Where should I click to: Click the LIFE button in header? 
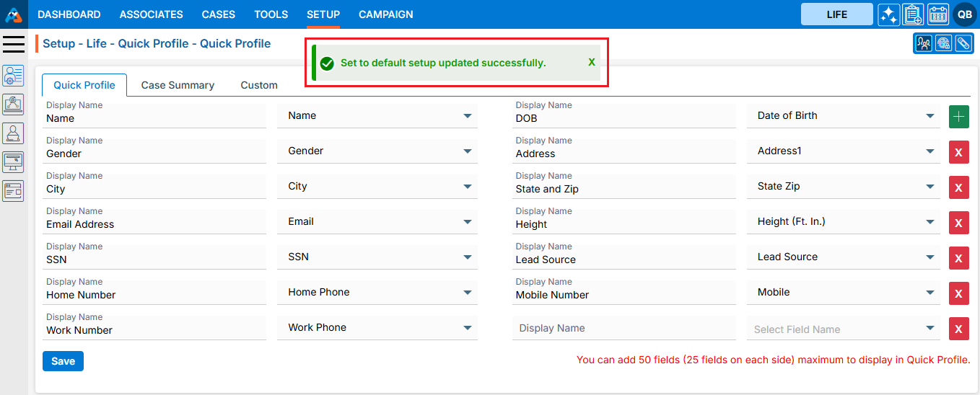click(x=836, y=14)
